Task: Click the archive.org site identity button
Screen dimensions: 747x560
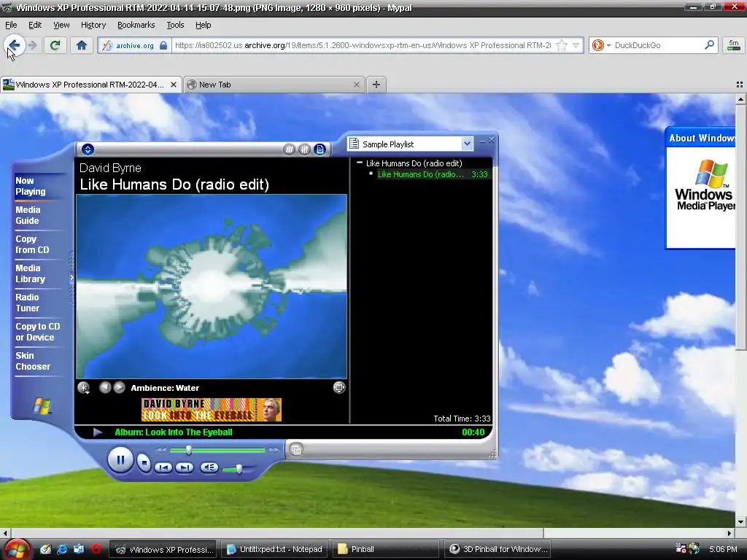Action: coord(135,45)
